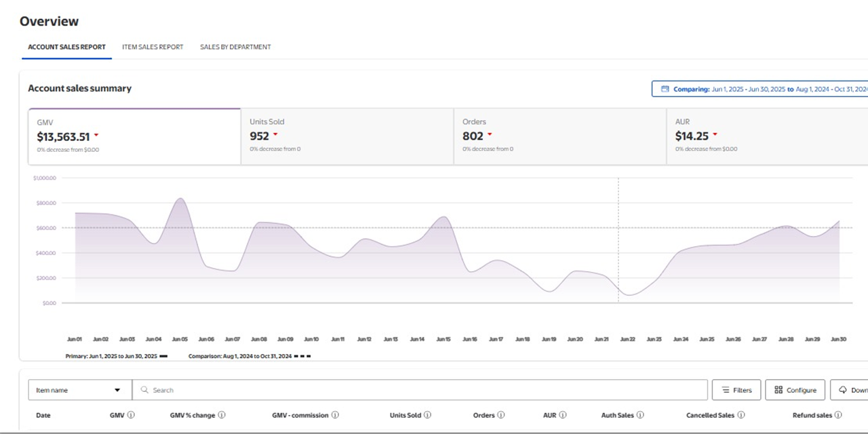The width and height of the screenshot is (868, 434).
Task: Expand the Item name dropdown
Action: coord(80,390)
